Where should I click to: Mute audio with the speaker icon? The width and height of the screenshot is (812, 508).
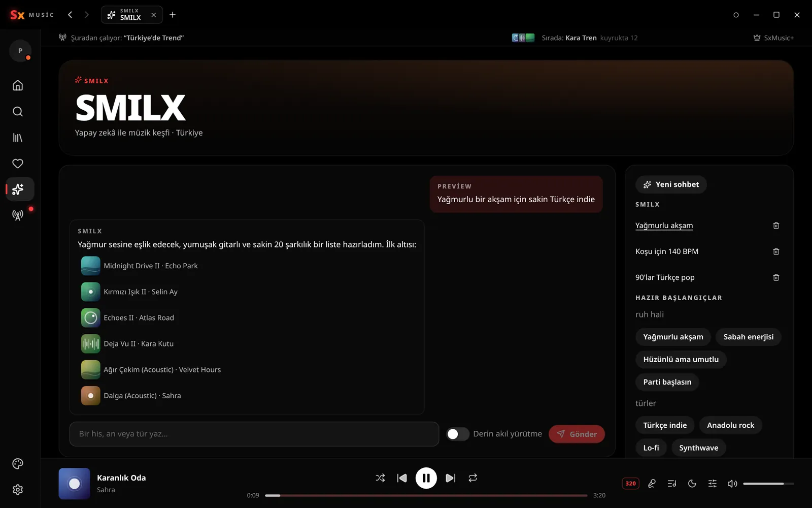(x=732, y=484)
